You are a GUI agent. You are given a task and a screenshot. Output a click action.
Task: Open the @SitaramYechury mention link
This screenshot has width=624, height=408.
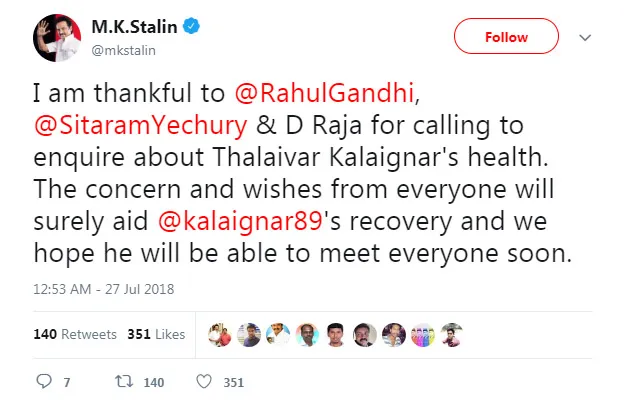(140, 125)
